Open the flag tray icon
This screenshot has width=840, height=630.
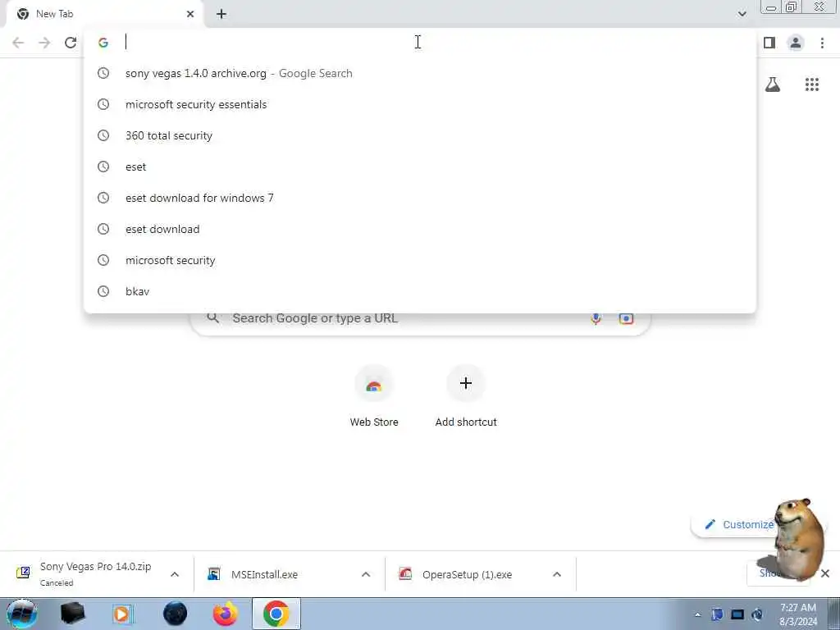[x=717, y=614]
